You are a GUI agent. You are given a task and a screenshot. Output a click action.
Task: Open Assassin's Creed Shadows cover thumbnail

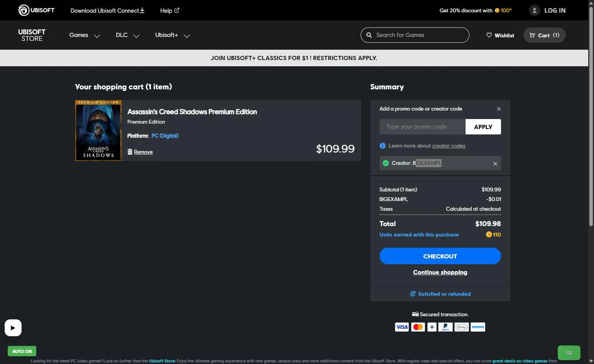[x=98, y=131]
